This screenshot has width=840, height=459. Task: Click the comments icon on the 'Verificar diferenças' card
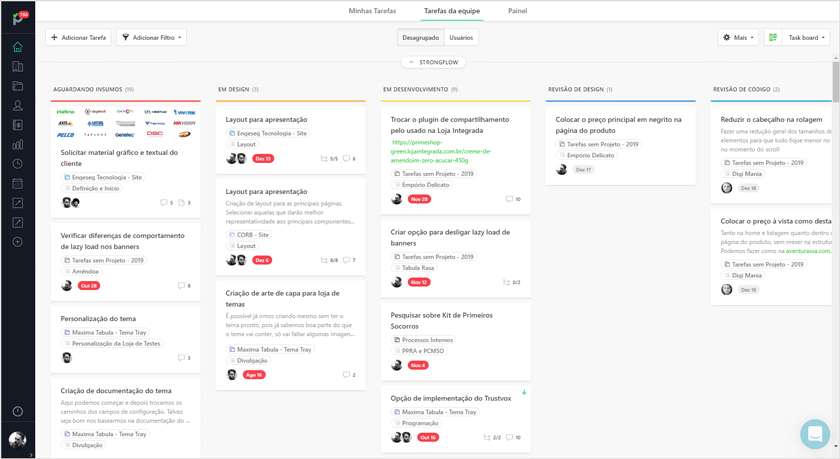[x=184, y=285]
